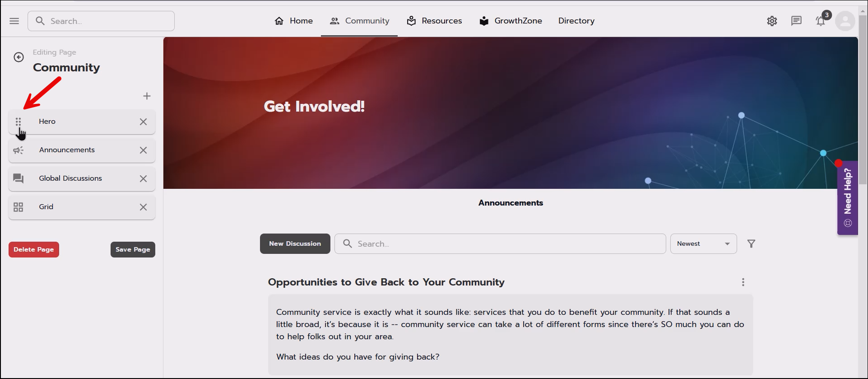This screenshot has height=379, width=868.
Task: Delete the Global Discussions section
Action: (x=143, y=179)
